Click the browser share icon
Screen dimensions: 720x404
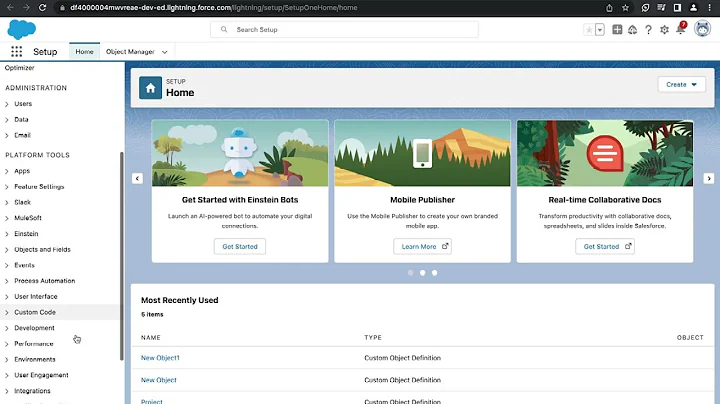pos(609,7)
